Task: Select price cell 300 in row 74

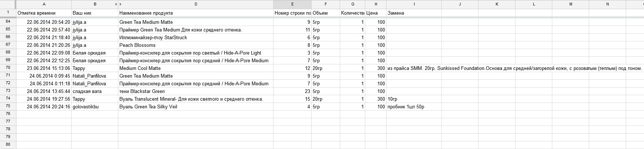Action: pyautogui.click(x=376, y=99)
